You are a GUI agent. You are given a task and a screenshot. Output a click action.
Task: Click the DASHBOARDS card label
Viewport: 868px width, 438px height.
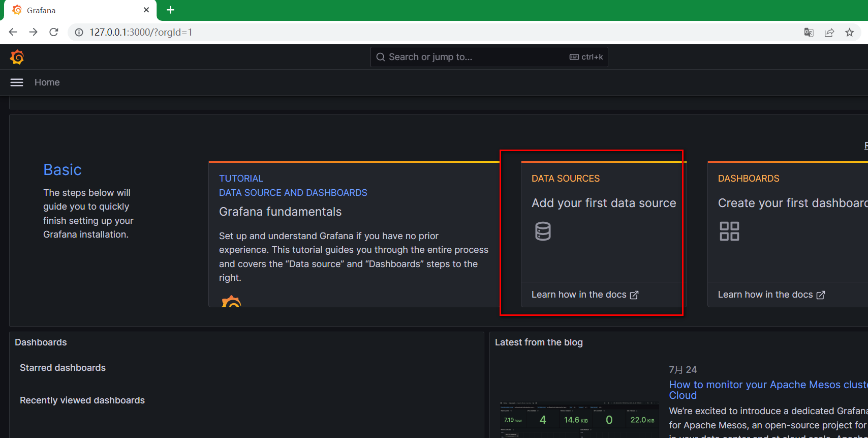point(749,179)
